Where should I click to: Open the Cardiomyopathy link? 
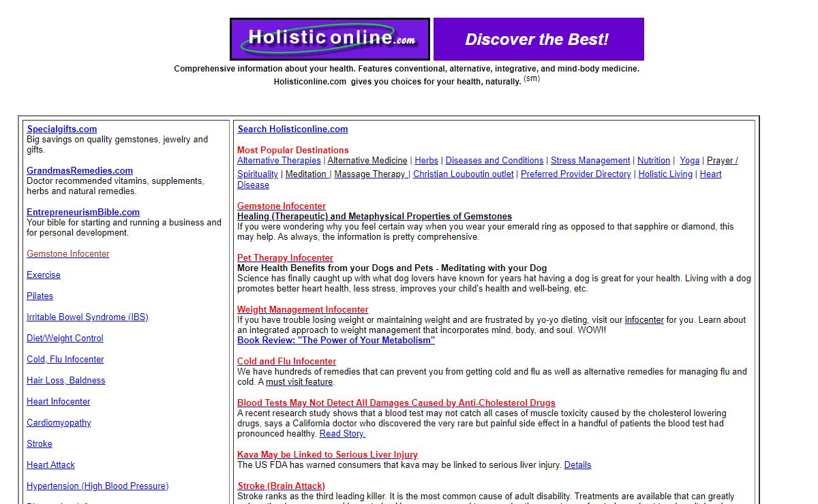(x=59, y=422)
